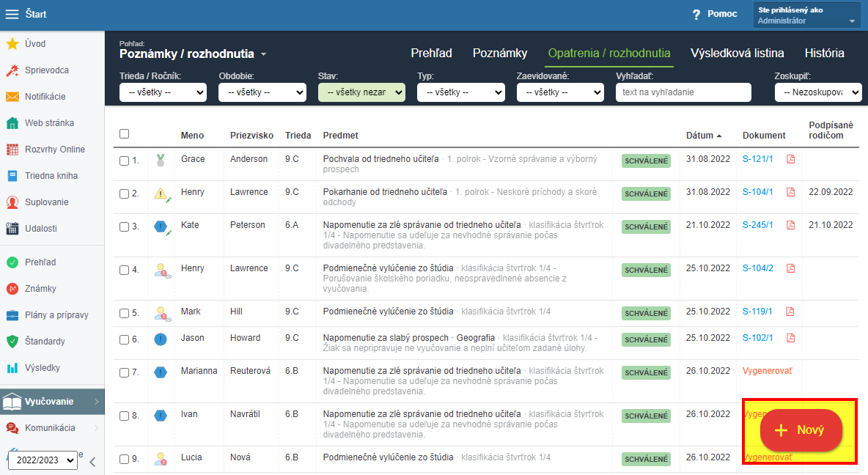Open the Stav filter dropdown
Screen dimensions: 868x475
point(361,92)
